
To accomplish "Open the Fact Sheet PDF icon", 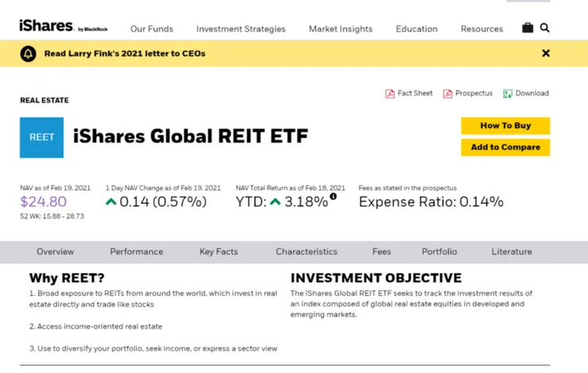I will [390, 94].
